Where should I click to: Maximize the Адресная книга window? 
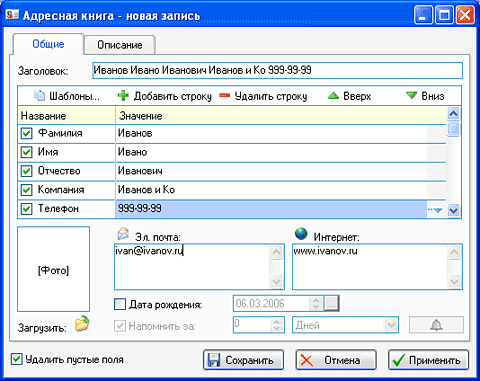pyautogui.click(x=444, y=15)
